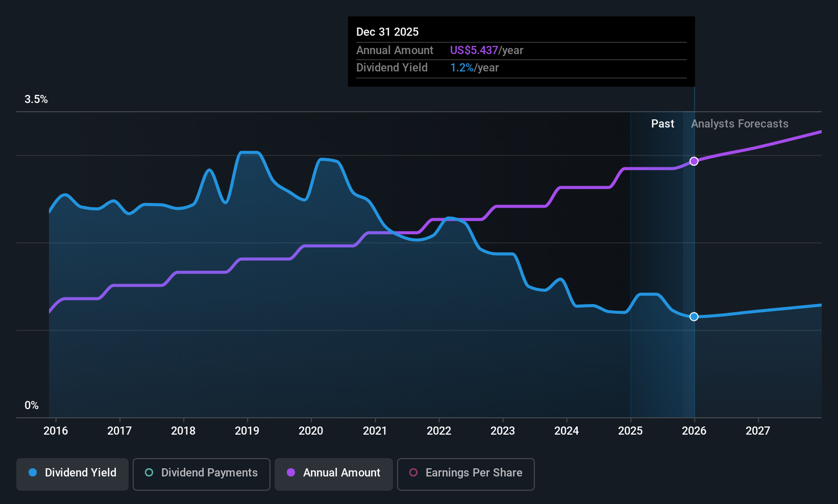
Task: Click the 1.2% dividend yield tooltip value
Action: click(462, 68)
